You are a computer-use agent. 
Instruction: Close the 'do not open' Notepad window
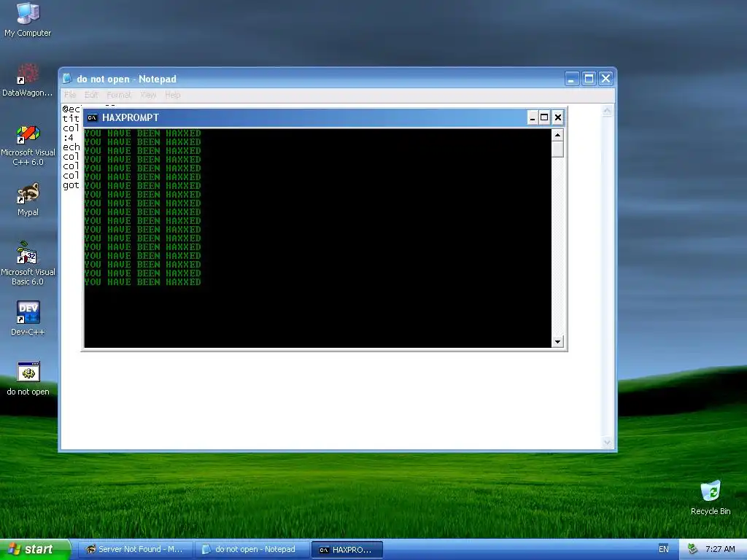(x=605, y=79)
